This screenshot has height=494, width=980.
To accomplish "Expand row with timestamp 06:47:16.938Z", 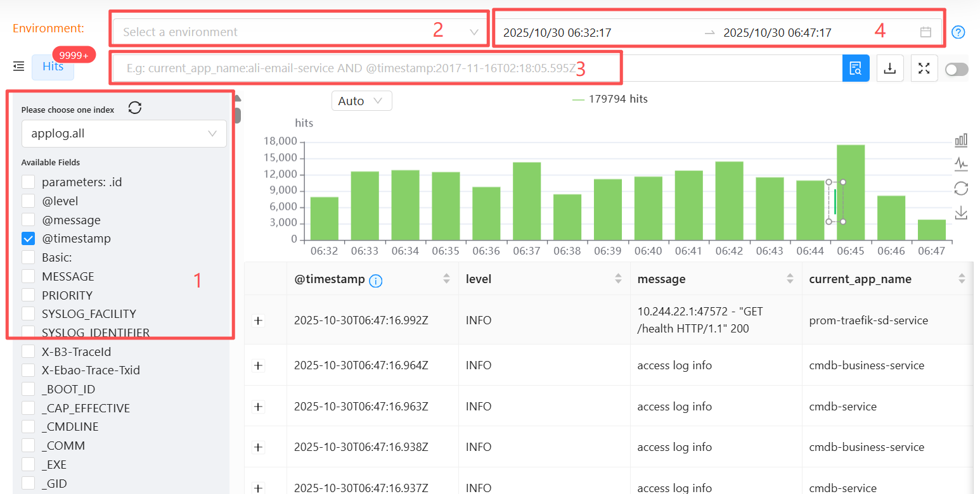I will (x=258, y=447).
